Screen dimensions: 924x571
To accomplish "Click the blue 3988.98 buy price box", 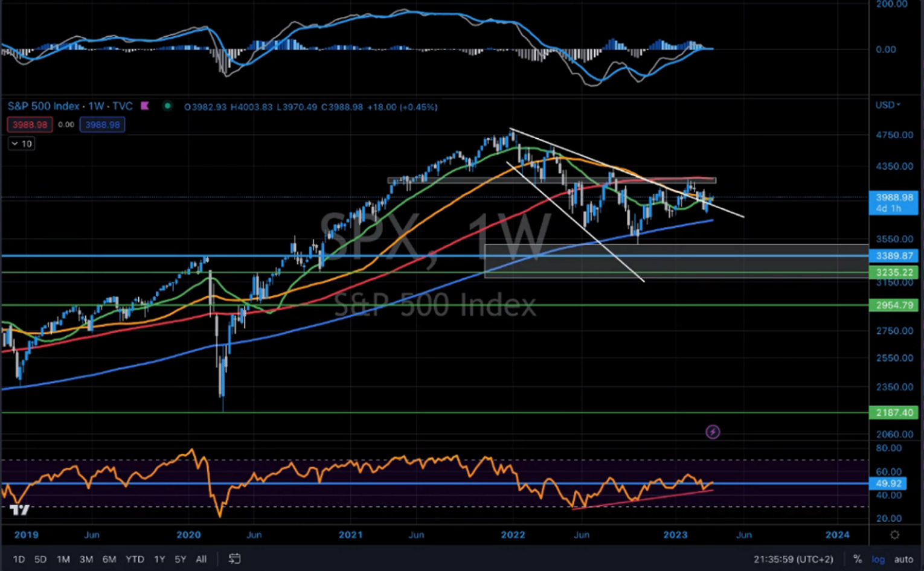I will tap(102, 125).
